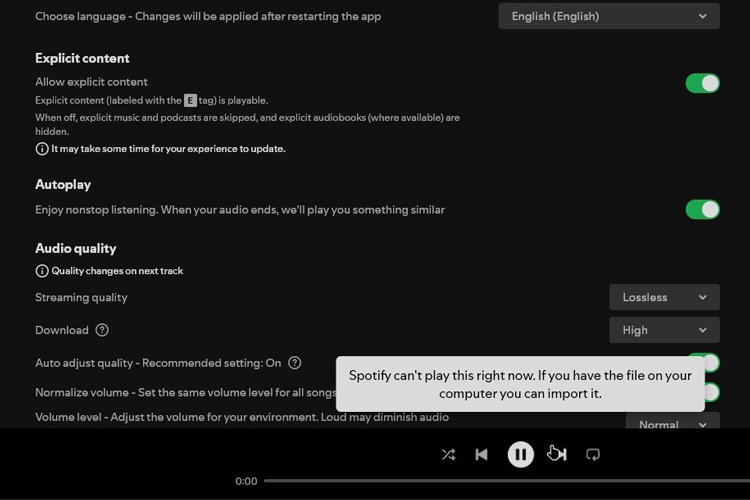This screenshot has height=500, width=750.
Task: Open Download quality dropdown set to High
Action: click(x=664, y=330)
